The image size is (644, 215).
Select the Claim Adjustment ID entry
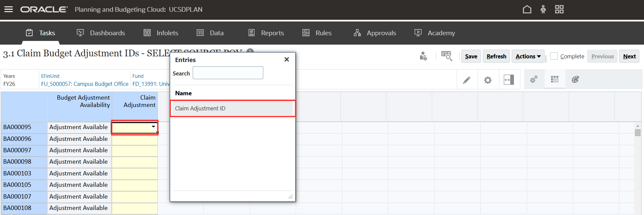pos(232,108)
